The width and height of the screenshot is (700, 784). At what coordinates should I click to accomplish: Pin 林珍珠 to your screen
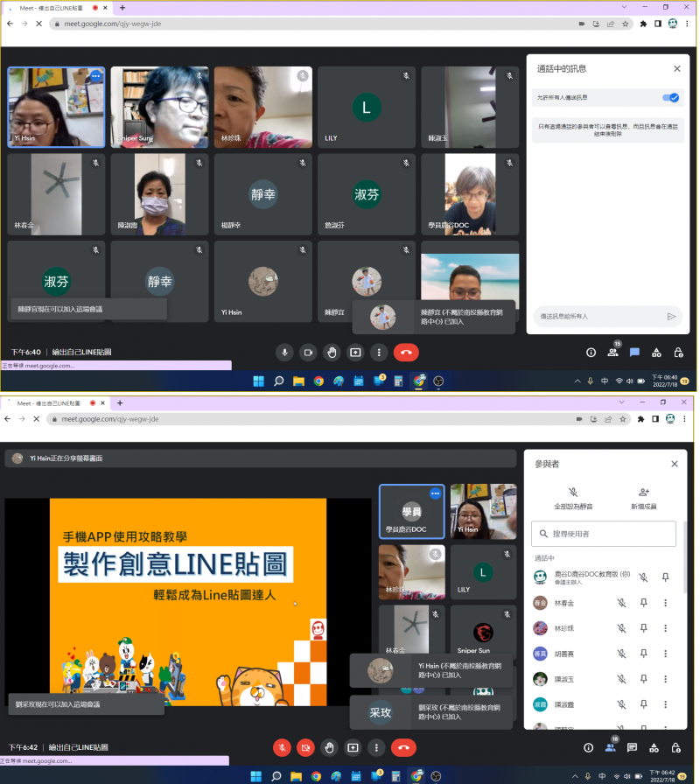643,628
